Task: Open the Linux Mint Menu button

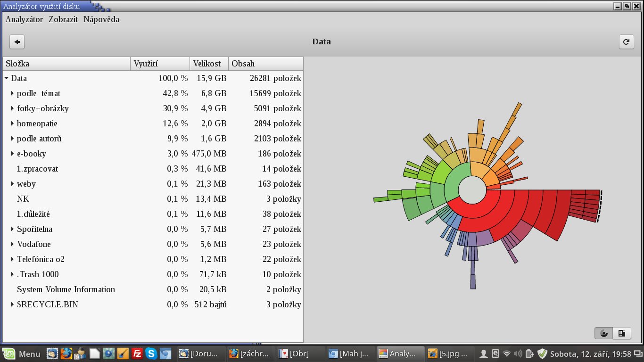Action: 23,354
